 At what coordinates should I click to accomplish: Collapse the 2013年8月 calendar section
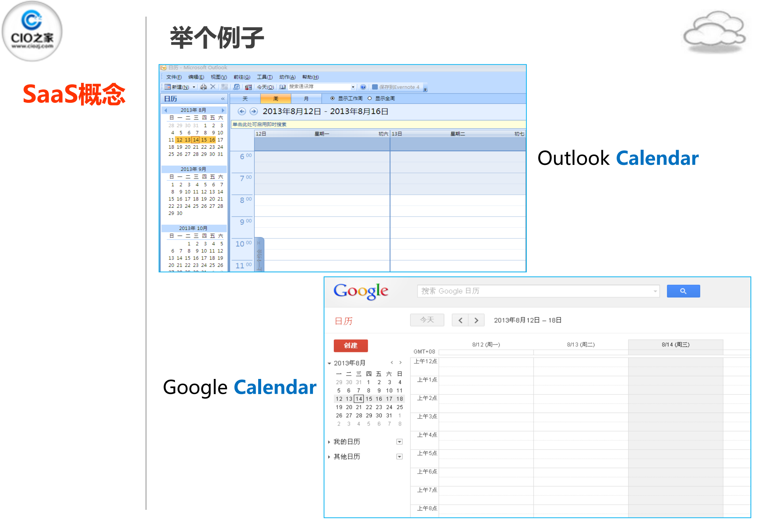click(x=330, y=363)
